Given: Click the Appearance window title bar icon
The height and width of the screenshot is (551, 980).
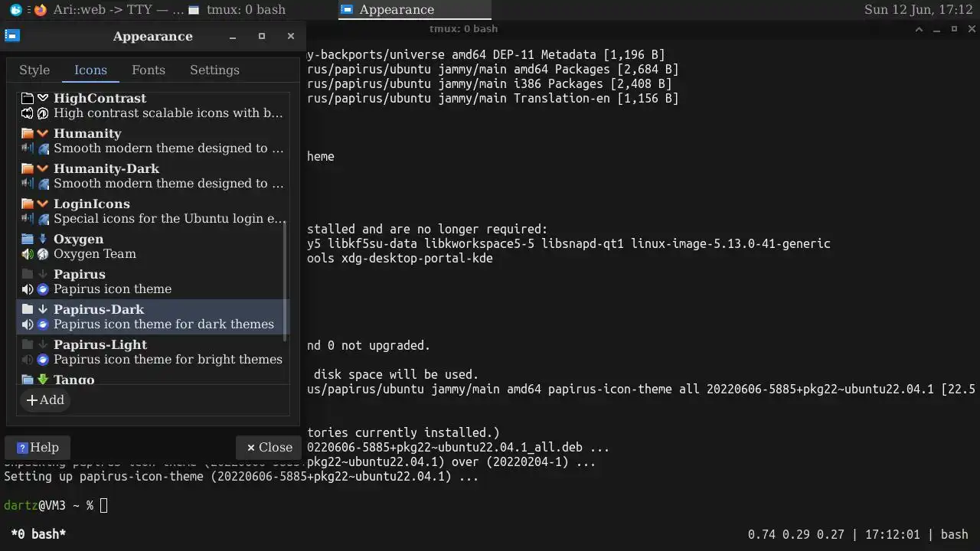Looking at the screenshot, I should (12, 36).
